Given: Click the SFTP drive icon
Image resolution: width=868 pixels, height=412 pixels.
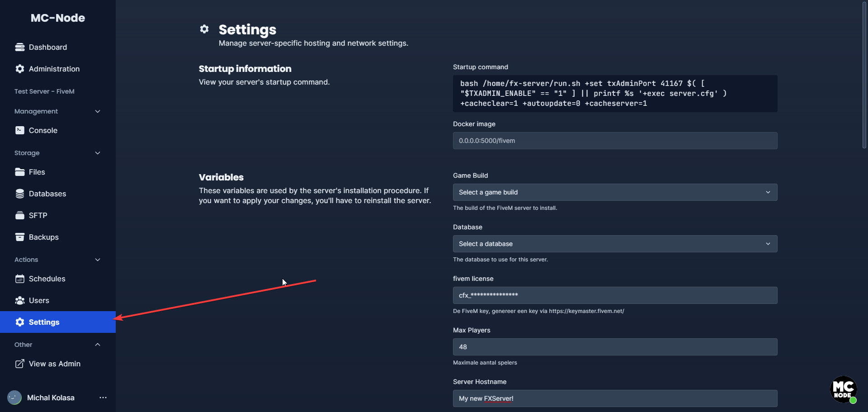Looking at the screenshot, I should click(19, 215).
